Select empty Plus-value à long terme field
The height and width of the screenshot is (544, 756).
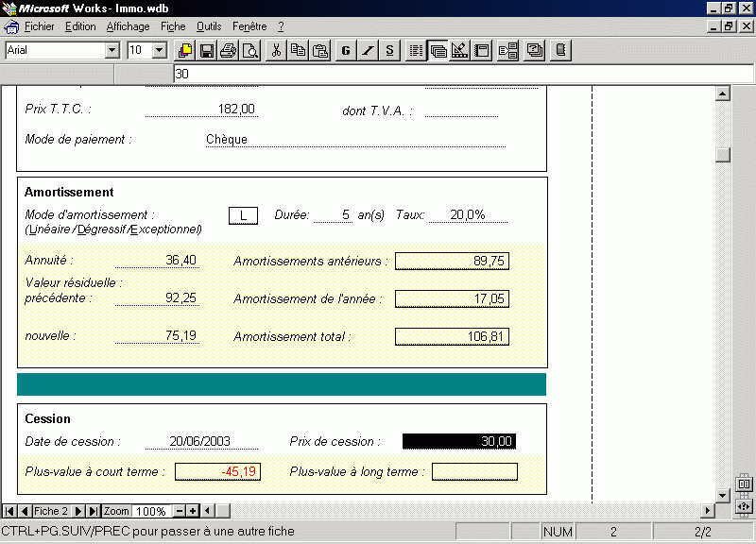pos(474,471)
